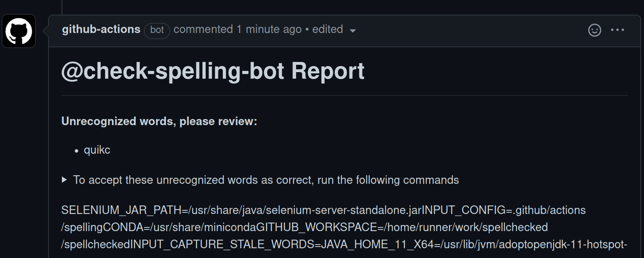The height and width of the screenshot is (258, 644).
Task: Click the "1 minute ago" timestamp link
Action: tap(269, 29)
